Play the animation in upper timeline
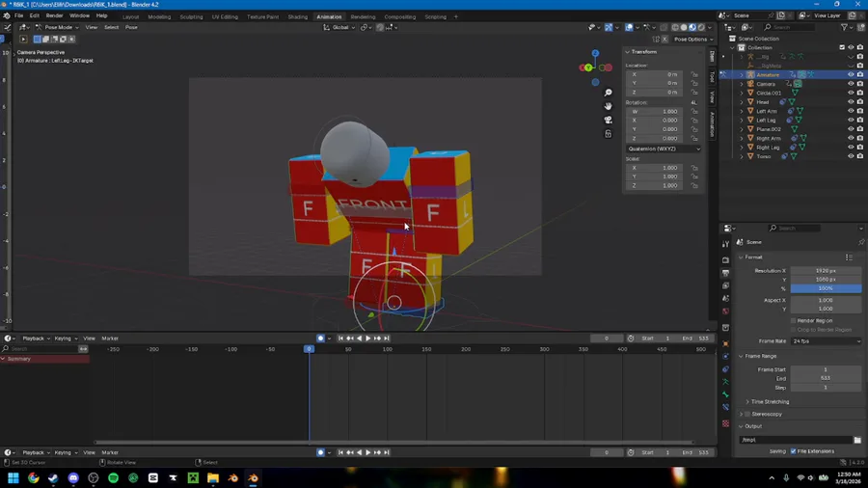Screen dimensions: 868x488 [x=368, y=339]
